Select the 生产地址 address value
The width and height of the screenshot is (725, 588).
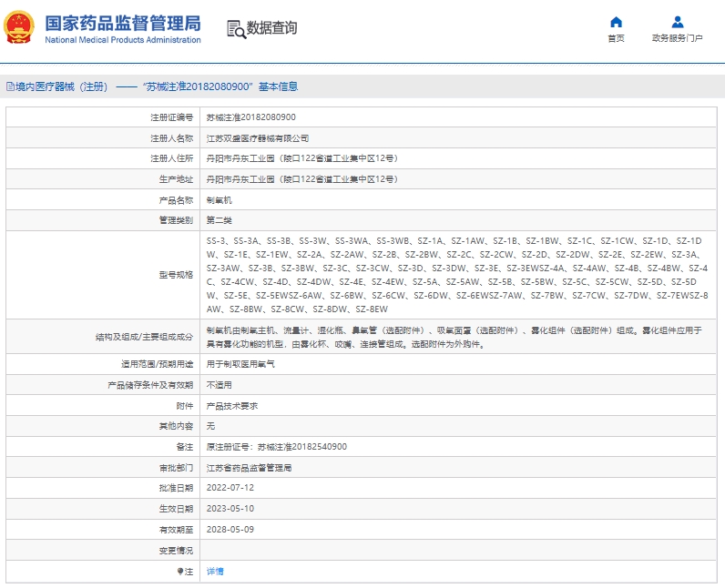302,179
